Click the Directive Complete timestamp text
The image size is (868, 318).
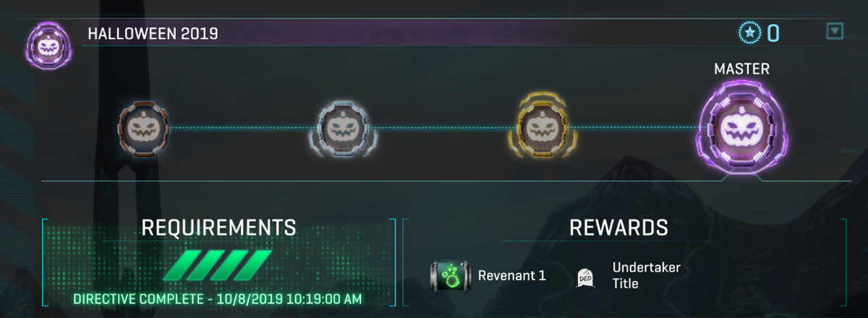(218, 298)
